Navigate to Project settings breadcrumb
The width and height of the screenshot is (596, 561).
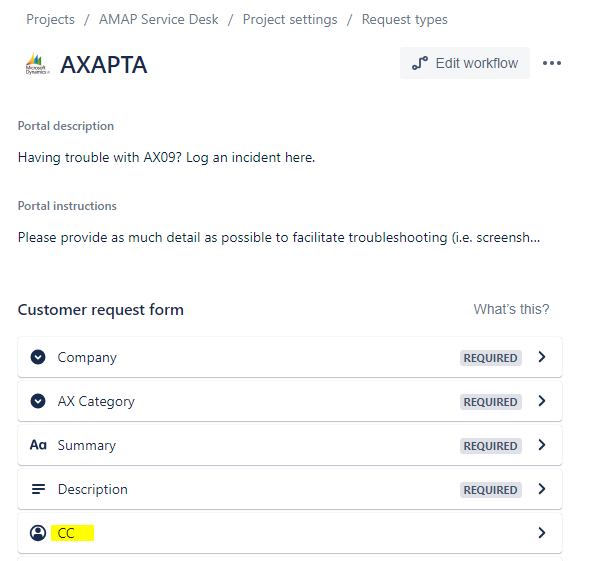[x=290, y=19]
